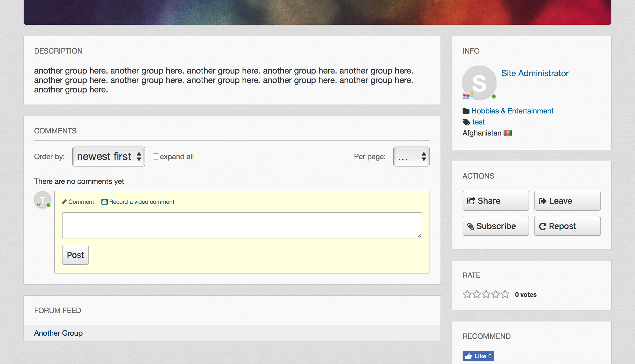Click the Afghanistan flag icon

508,133
